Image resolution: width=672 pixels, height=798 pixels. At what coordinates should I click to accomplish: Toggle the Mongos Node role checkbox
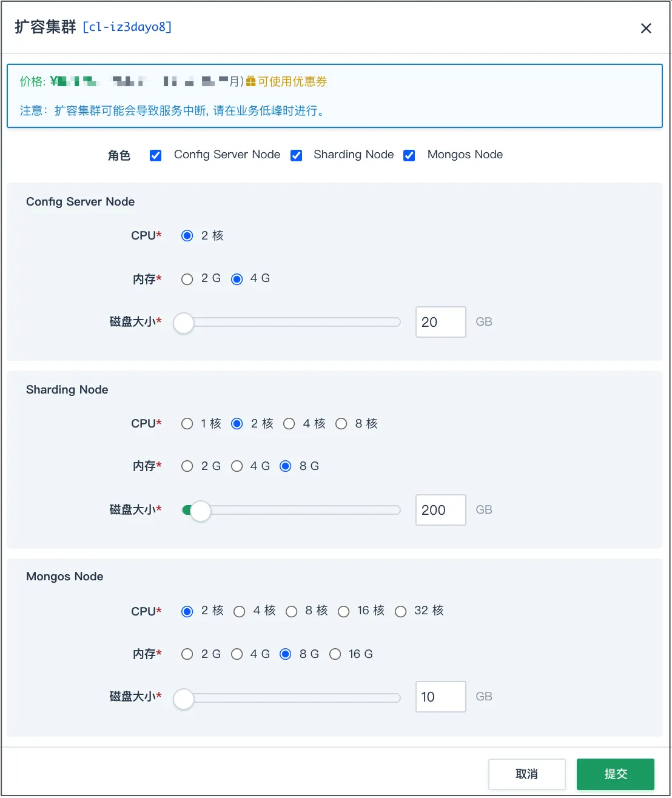(x=409, y=156)
